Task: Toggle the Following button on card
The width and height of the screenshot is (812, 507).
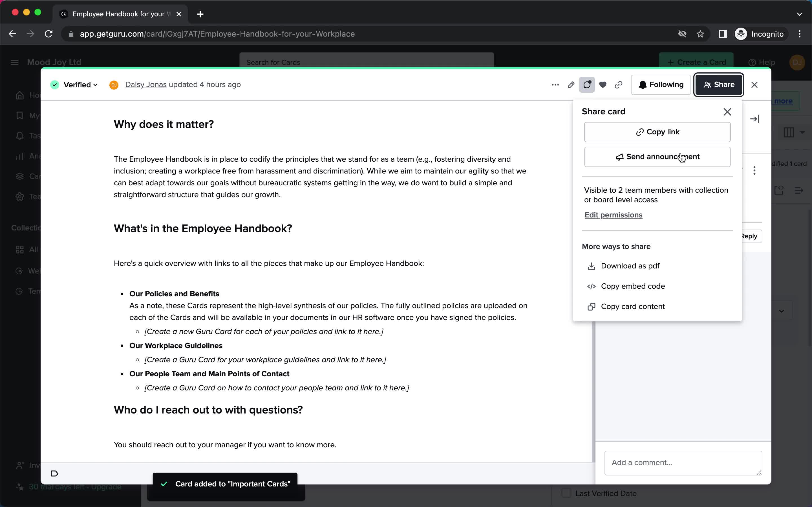Action: pos(661,85)
